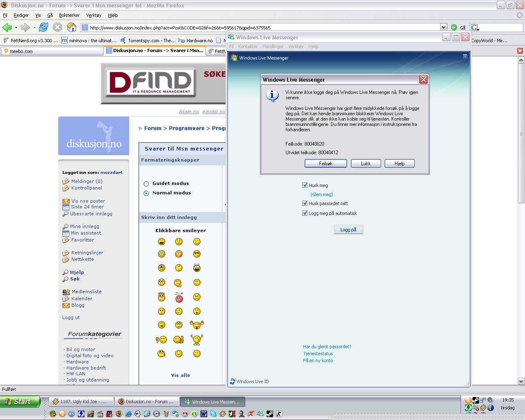Insert the sunglasses cool smiley
This screenshot has height=420, width=525.
click(x=197, y=254)
